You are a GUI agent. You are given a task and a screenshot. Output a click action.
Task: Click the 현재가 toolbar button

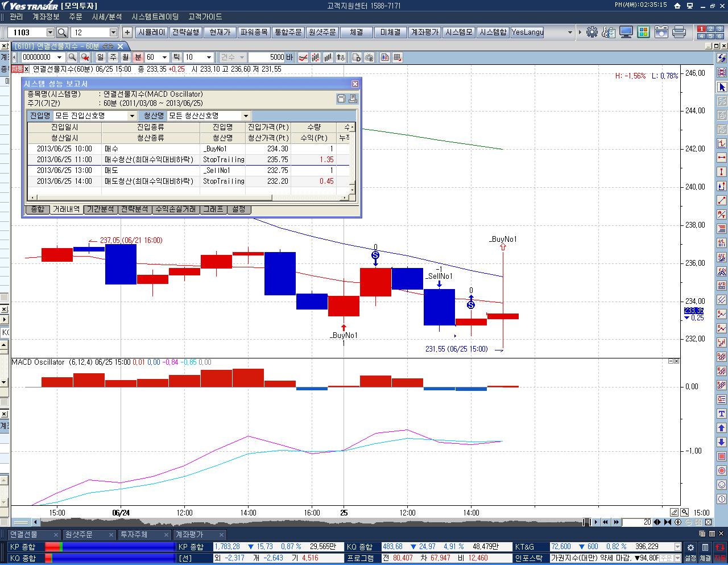point(220,32)
